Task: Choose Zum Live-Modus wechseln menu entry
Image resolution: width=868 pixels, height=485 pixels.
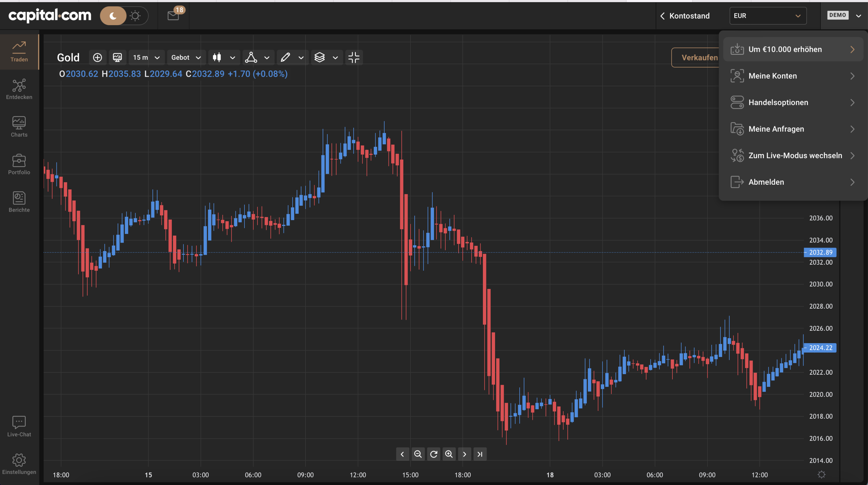Action: [x=793, y=155]
